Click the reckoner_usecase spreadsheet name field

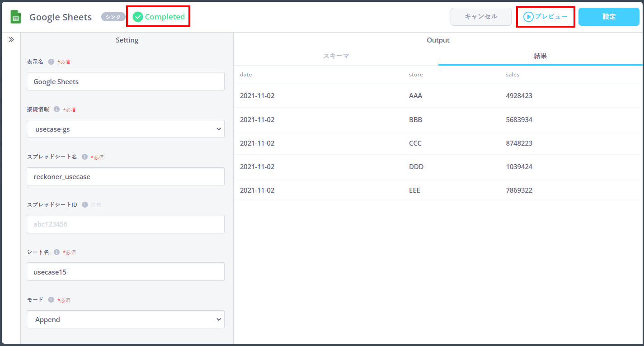[x=126, y=176]
